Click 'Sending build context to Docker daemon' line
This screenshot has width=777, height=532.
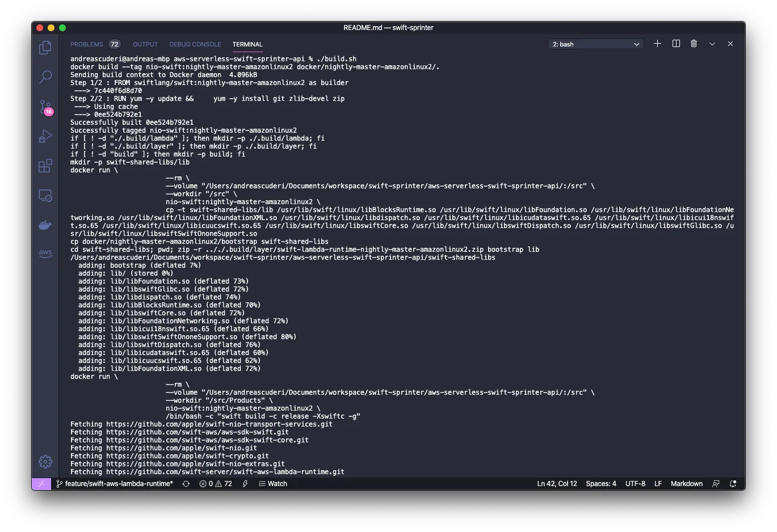point(163,75)
